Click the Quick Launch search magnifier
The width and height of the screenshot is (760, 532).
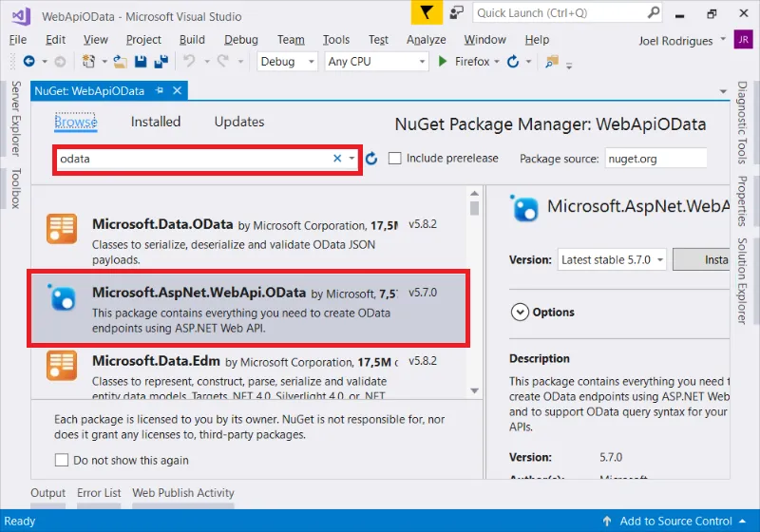tap(654, 12)
